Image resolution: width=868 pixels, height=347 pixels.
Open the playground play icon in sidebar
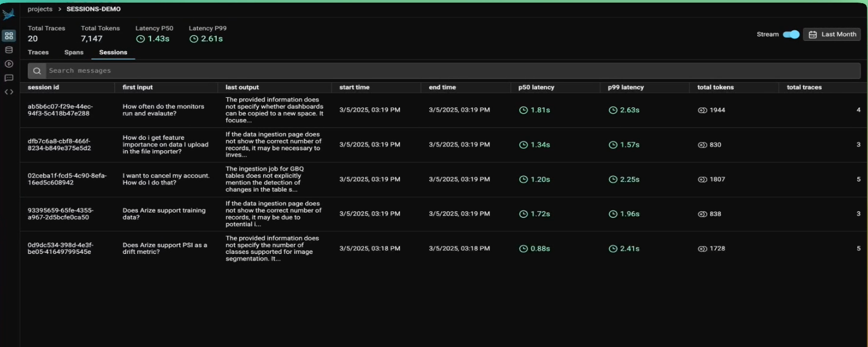click(9, 64)
